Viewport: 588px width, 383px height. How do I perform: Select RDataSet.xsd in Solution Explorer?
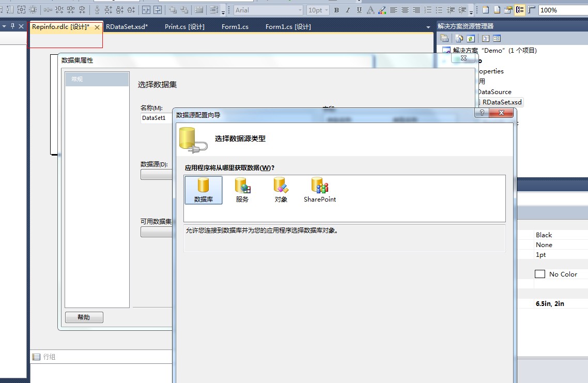pyautogui.click(x=502, y=102)
